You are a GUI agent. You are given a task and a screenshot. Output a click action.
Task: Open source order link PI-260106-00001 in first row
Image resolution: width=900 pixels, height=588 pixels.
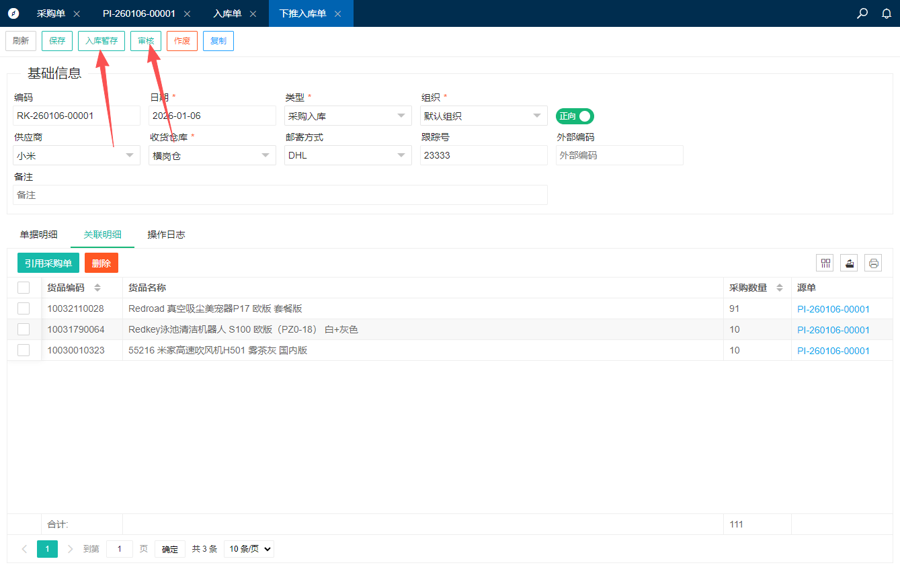(833, 309)
